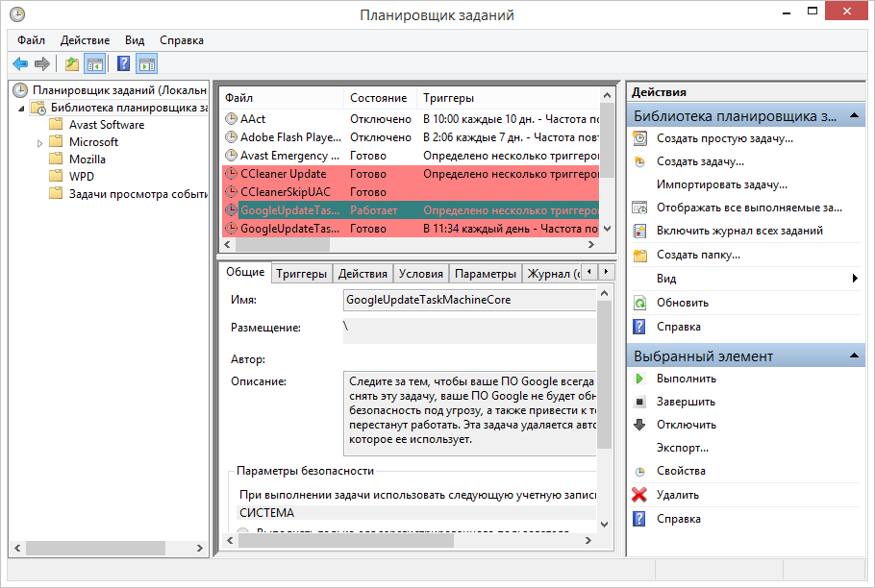Expand the Microsoft folder tree node
This screenshot has width=875, height=588.
coord(39,143)
